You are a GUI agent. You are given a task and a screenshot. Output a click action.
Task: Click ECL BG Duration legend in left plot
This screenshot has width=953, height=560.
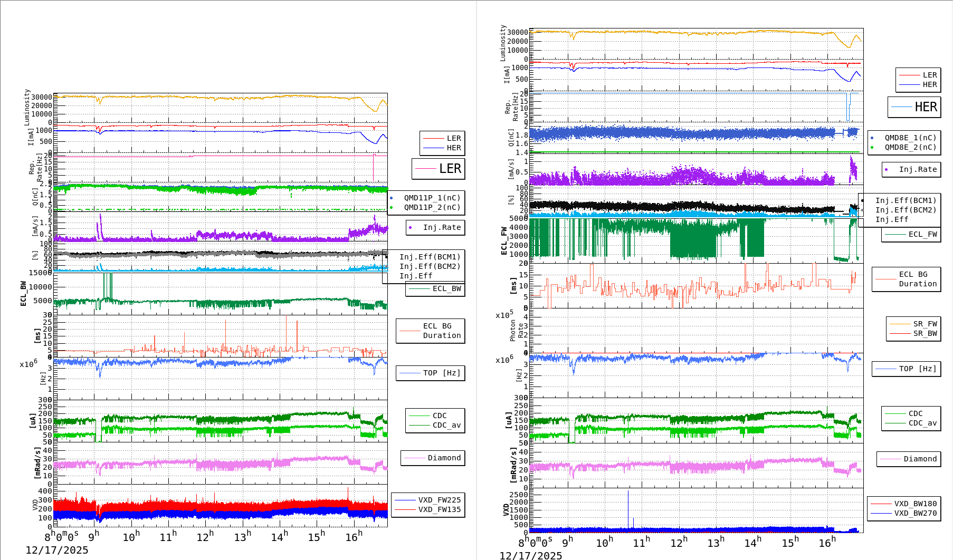tap(431, 331)
